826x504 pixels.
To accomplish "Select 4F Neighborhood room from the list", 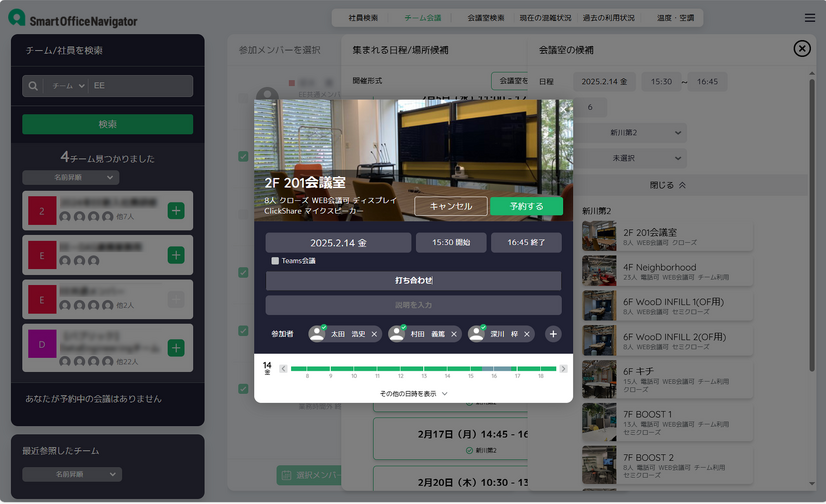I will (x=667, y=274).
